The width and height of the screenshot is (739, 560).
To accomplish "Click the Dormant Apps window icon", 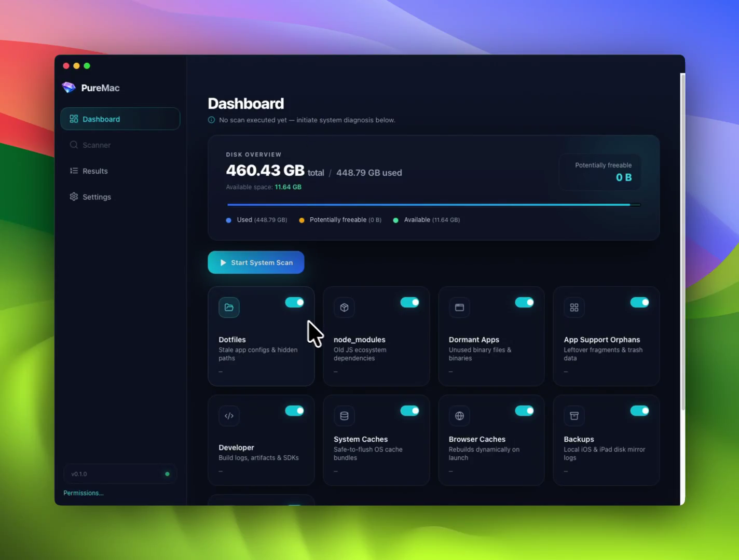I will [459, 307].
